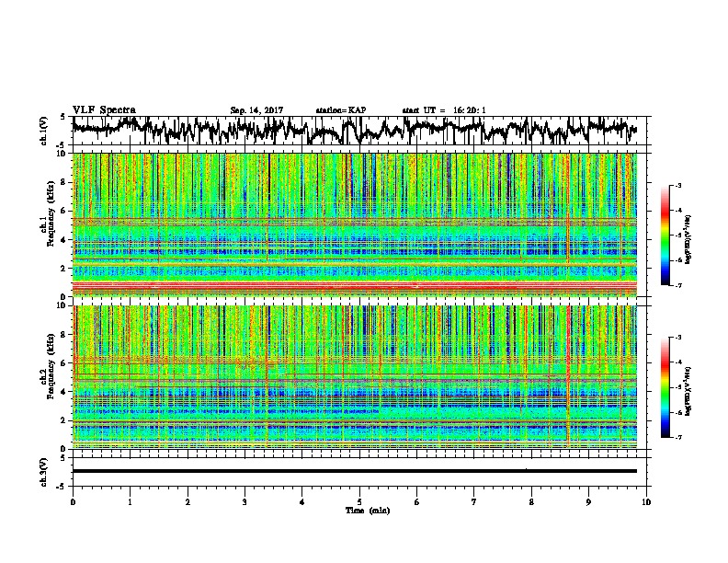728x563 pixels.
Task: Click the time axis tick label "2"
Action: point(188,502)
